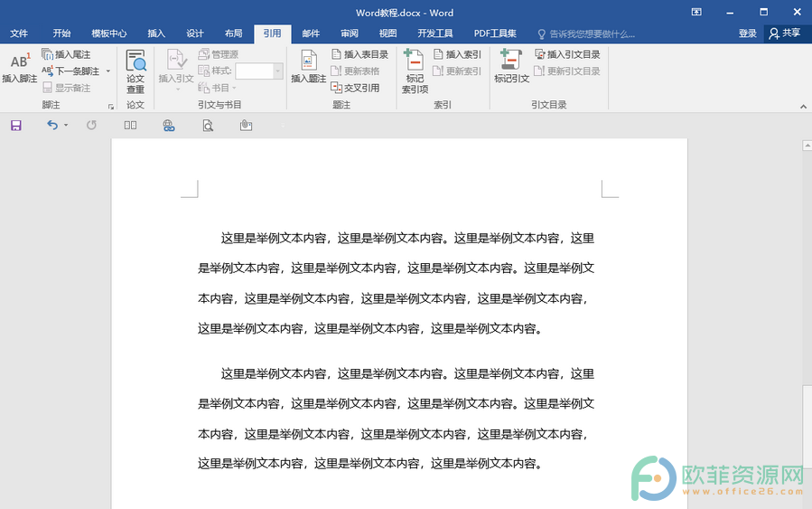The height and width of the screenshot is (509, 812).
Task: Insert an index (插入索引)
Action: pos(457,54)
